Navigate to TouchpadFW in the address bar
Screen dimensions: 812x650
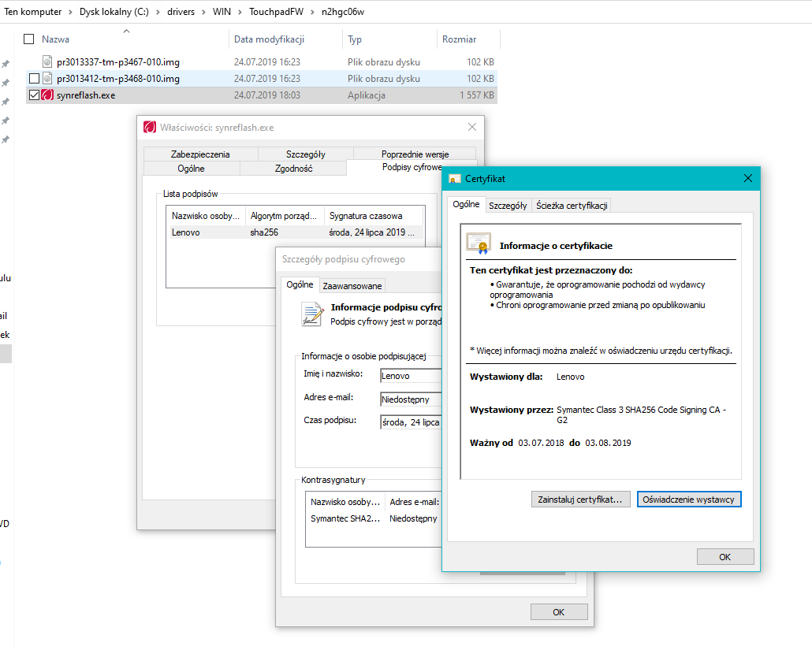[276, 12]
